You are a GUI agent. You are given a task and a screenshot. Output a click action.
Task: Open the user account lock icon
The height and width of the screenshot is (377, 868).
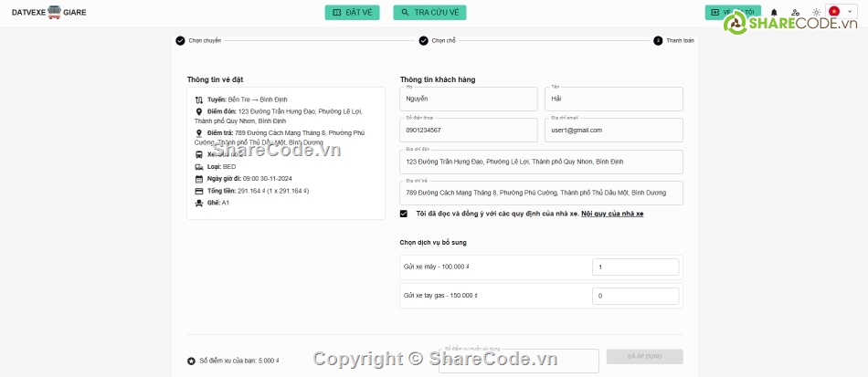[795, 12]
